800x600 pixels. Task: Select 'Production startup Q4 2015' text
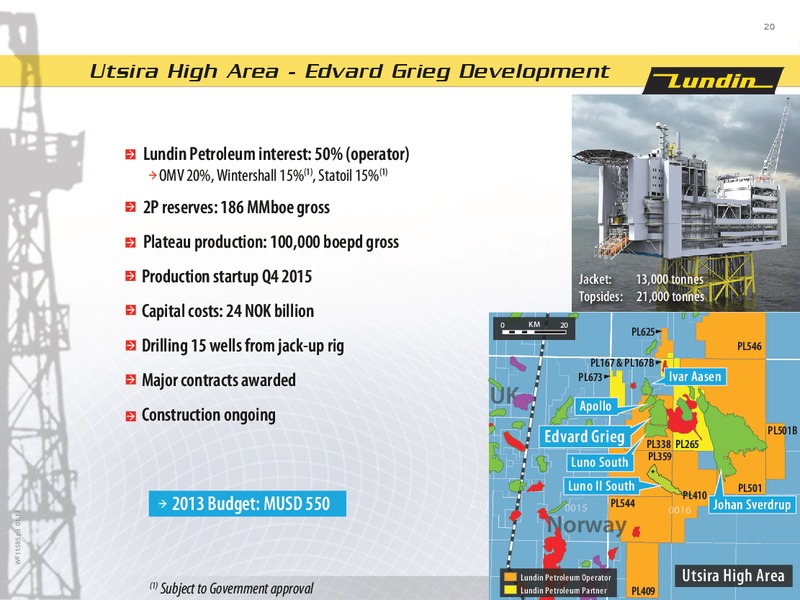coord(227,276)
